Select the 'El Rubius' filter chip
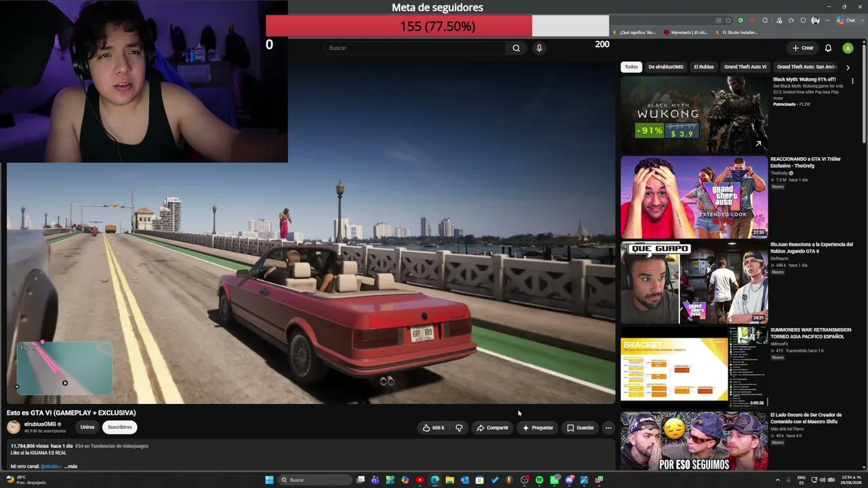 [x=704, y=67]
